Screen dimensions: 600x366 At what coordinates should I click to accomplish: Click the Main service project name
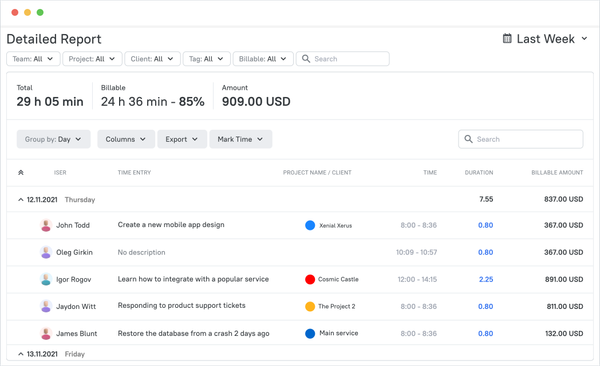(339, 333)
